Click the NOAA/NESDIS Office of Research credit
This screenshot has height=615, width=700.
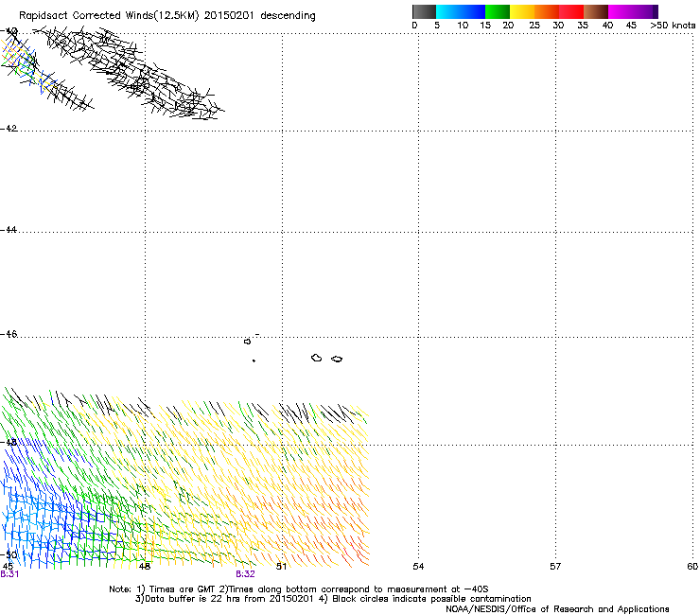pyautogui.click(x=557, y=609)
